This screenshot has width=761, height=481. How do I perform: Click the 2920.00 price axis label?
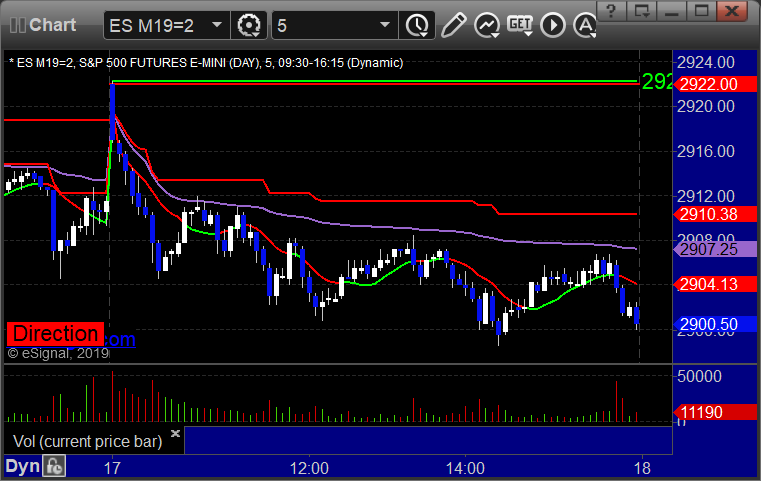point(706,106)
